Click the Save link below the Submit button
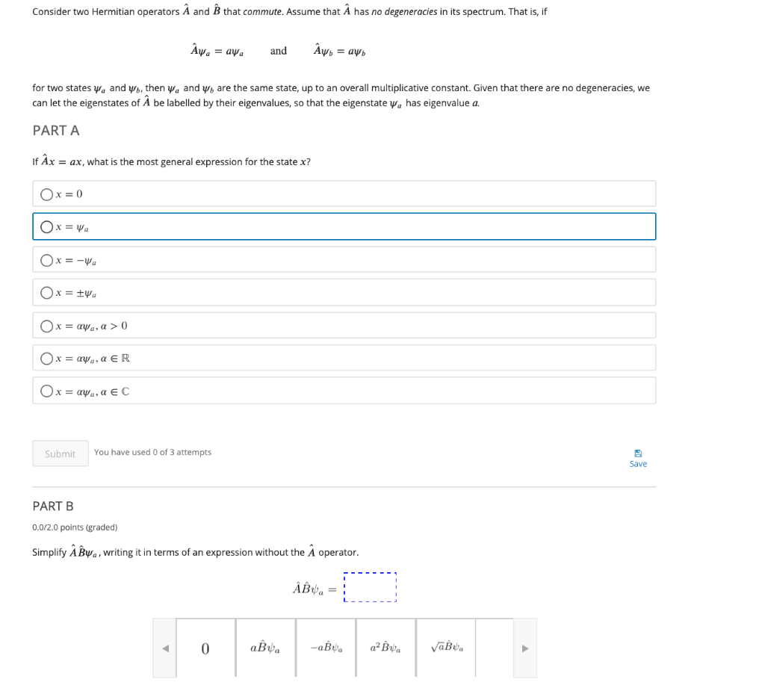 pyautogui.click(x=637, y=463)
